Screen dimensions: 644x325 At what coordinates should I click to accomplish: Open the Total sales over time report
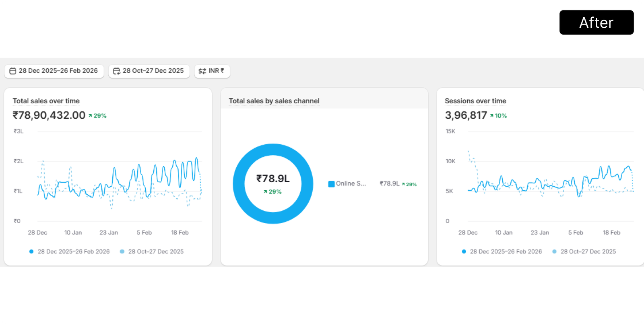pos(46,101)
